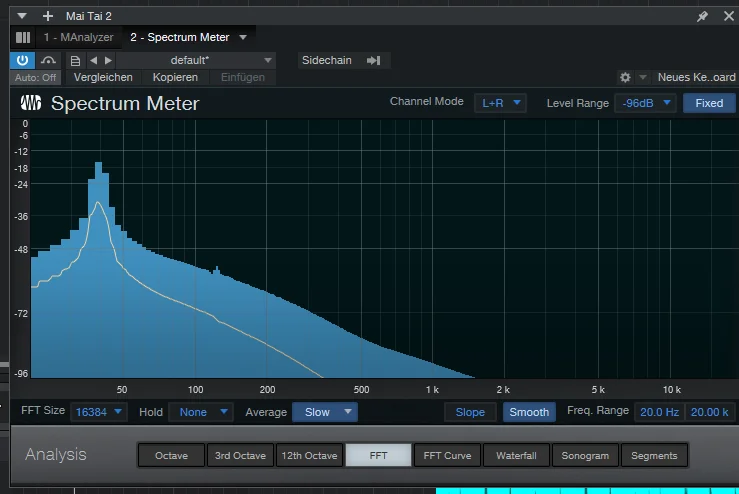The width and height of the screenshot is (739, 494).
Task: Switch to the 1 - MAnalyzer tab
Action: (x=78, y=37)
